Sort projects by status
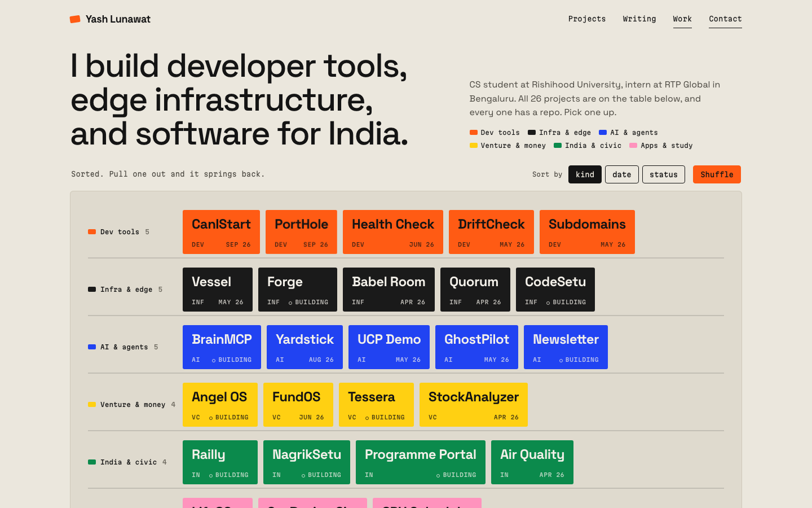Viewport: 812px width, 508px height. (664, 174)
